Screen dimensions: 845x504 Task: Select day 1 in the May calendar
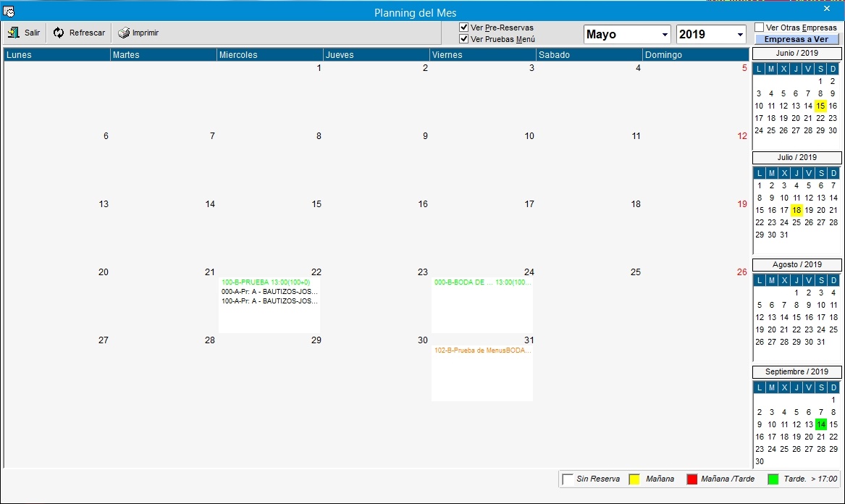319,68
